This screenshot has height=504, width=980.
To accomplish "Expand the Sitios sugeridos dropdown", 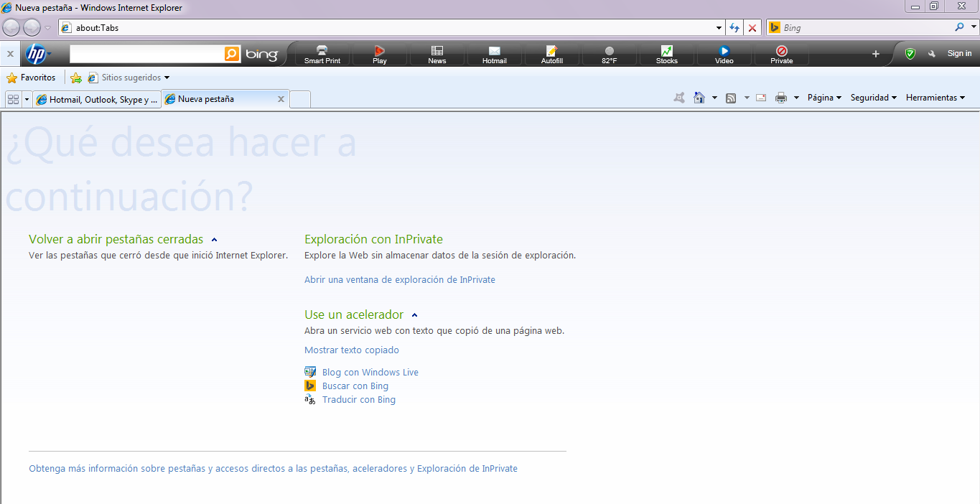I will (x=166, y=77).
